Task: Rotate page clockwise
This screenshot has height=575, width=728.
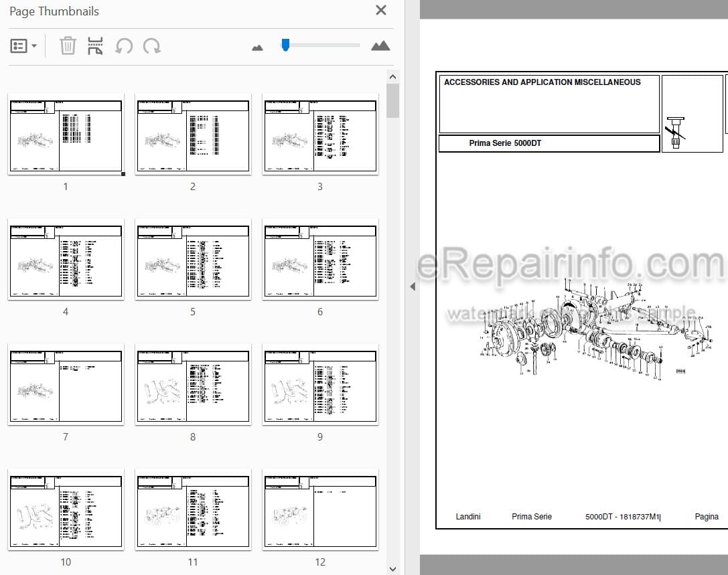Action: pos(152,46)
